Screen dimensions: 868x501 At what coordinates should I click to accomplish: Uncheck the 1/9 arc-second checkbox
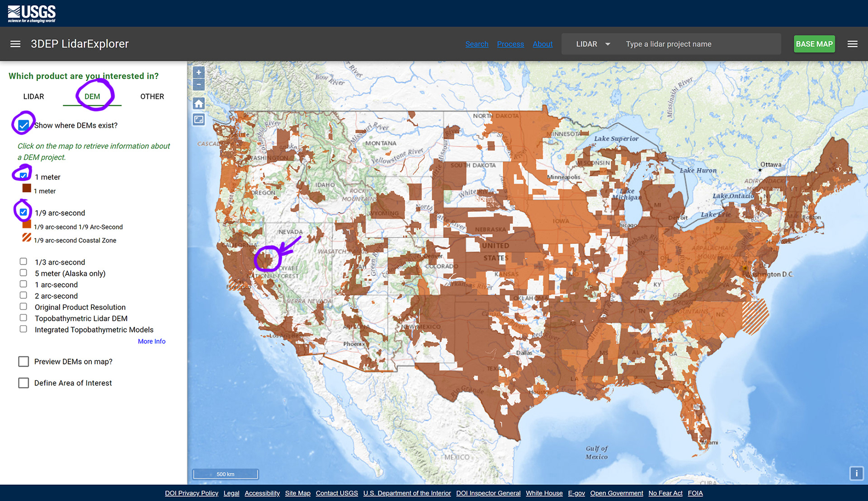[x=24, y=212]
